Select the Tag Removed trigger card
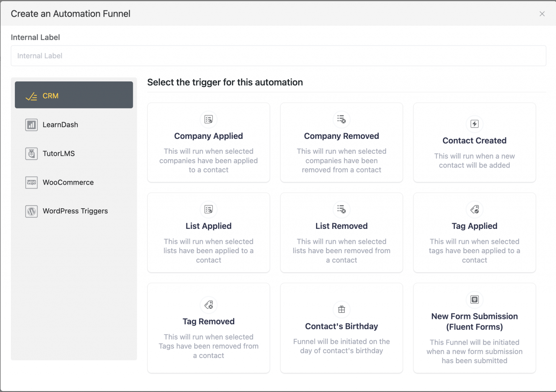 coord(208,328)
